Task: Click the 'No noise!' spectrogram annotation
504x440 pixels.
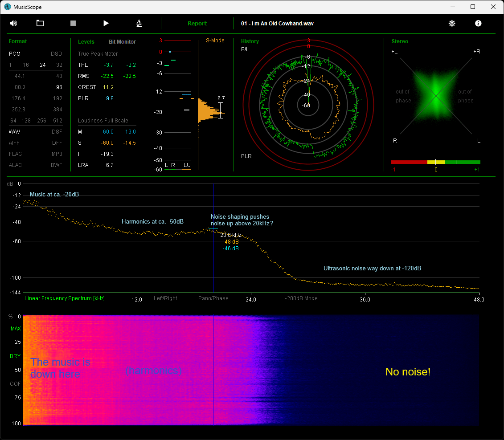Action: (x=408, y=371)
